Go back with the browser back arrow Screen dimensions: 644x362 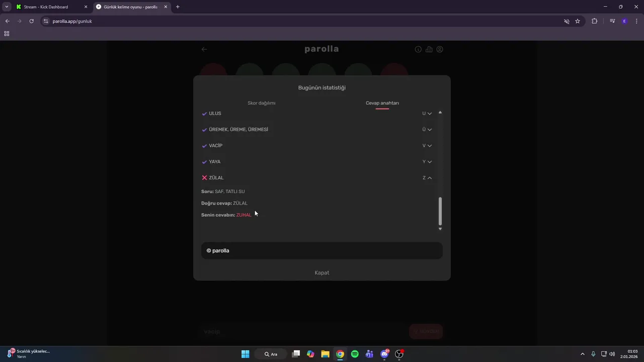(x=7, y=21)
